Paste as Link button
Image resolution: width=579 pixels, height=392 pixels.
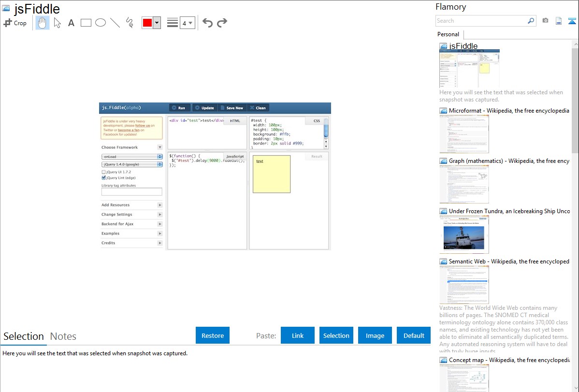pyautogui.click(x=298, y=335)
